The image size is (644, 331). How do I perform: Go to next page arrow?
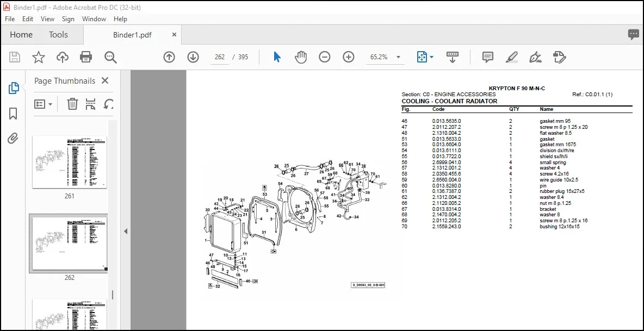(193, 57)
